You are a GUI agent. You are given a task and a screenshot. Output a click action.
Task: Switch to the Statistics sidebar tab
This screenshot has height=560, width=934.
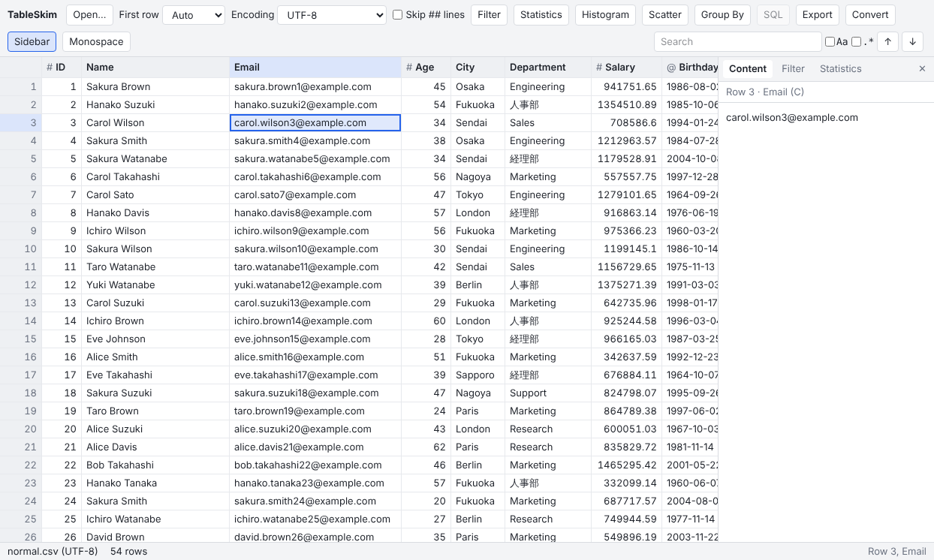[x=840, y=68]
